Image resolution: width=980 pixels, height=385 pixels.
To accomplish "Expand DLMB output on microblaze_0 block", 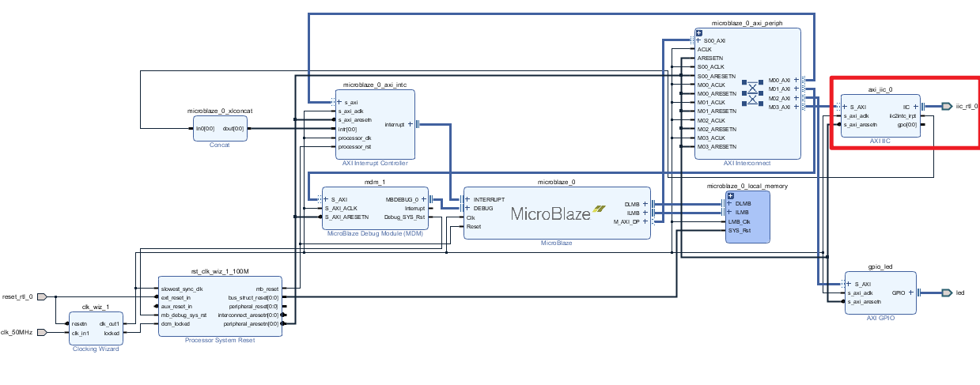I will click(x=645, y=204).
